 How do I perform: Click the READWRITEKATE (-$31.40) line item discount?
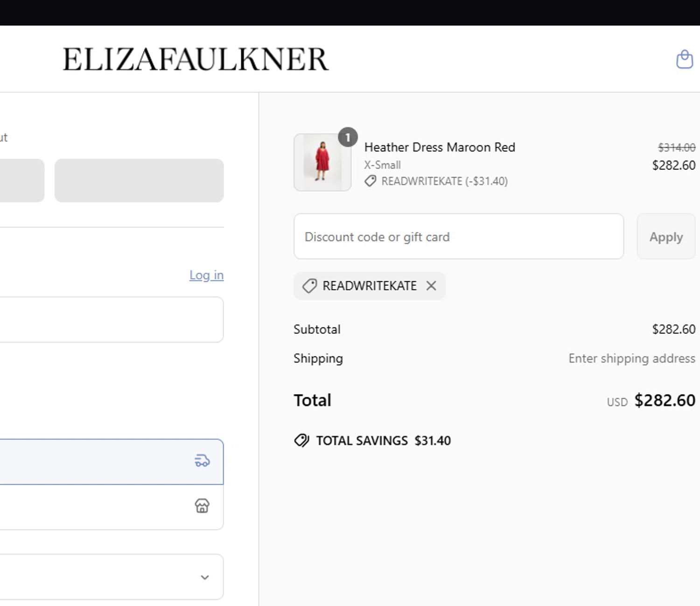tap(444, 181)
